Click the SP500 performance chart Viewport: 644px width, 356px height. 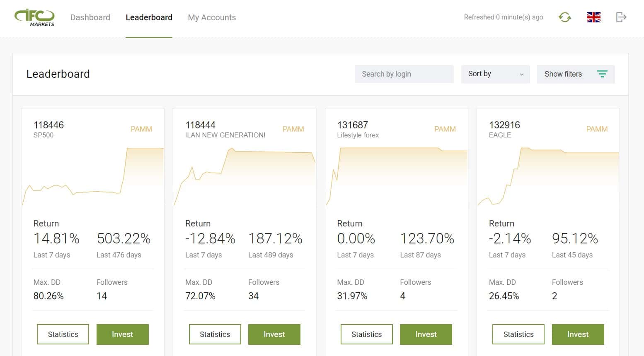pos(93,176)
